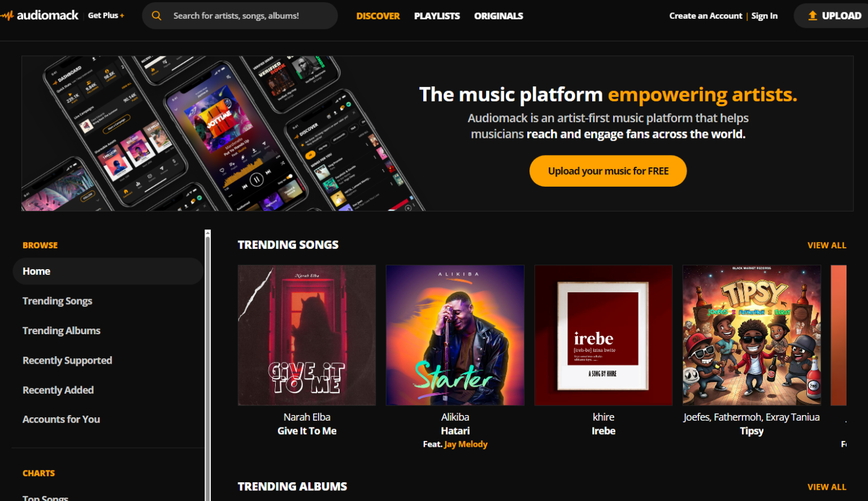Open Trending Albums from sidebar
Screen dimensions: 868x501
pyautogui.click(x=62, y=330)
